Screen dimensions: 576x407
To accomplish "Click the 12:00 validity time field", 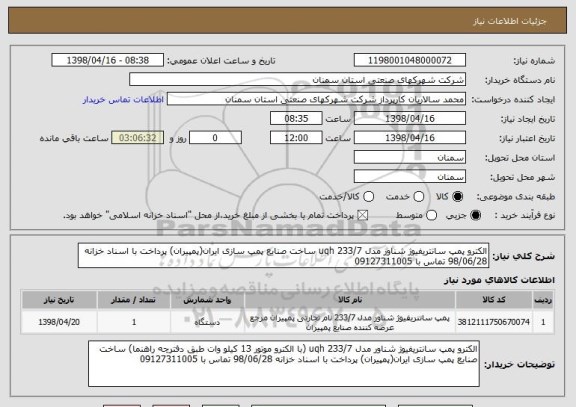I will click(296, 138).
